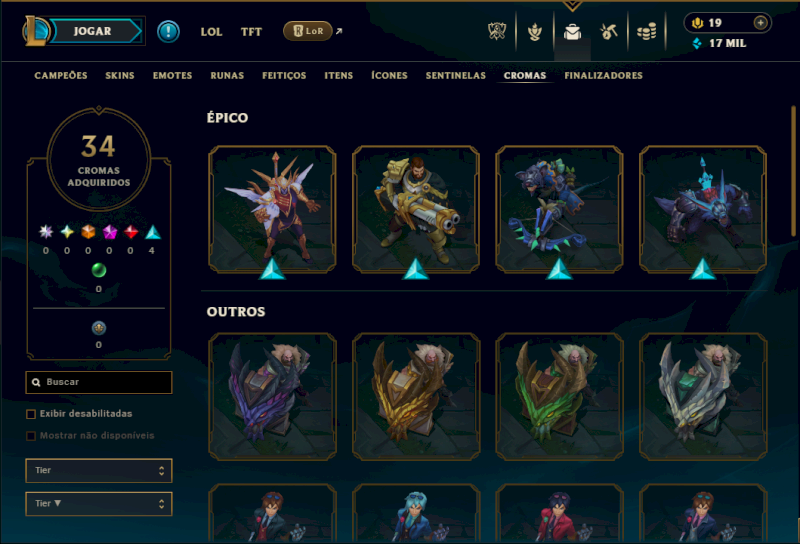Expand the first Tier dropdown
This screenshot has width=800, height=544.
tap(99, 471)
